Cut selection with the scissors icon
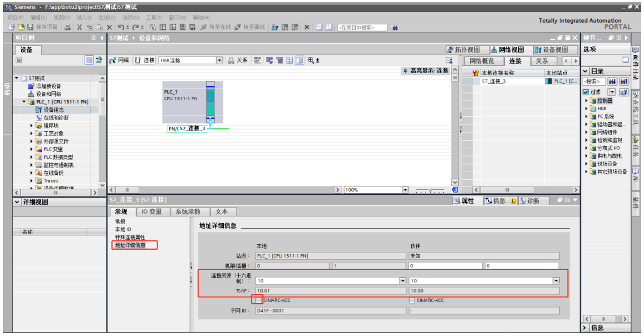Viewport: 644px width, 336px height. (79, 27)
